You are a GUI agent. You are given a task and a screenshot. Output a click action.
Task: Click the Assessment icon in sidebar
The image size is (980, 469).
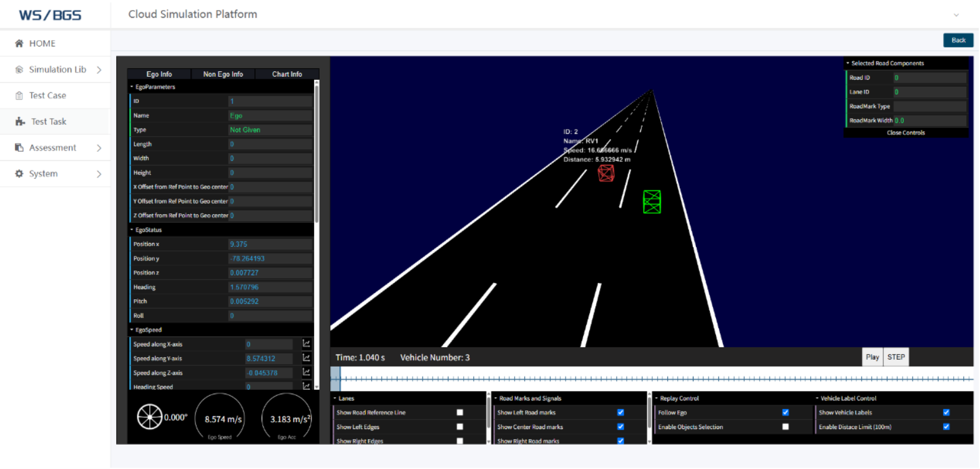pos(19,147)
